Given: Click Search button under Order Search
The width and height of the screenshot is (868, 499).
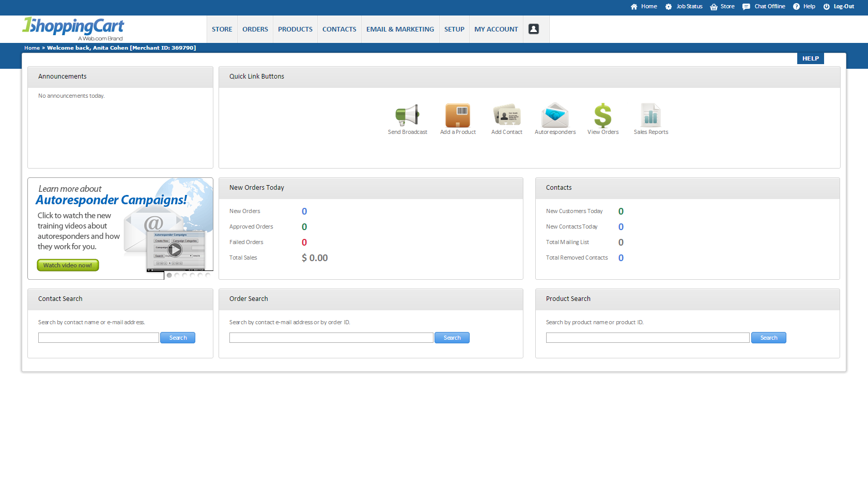Looking at the screenshot, I should point(452,338).
